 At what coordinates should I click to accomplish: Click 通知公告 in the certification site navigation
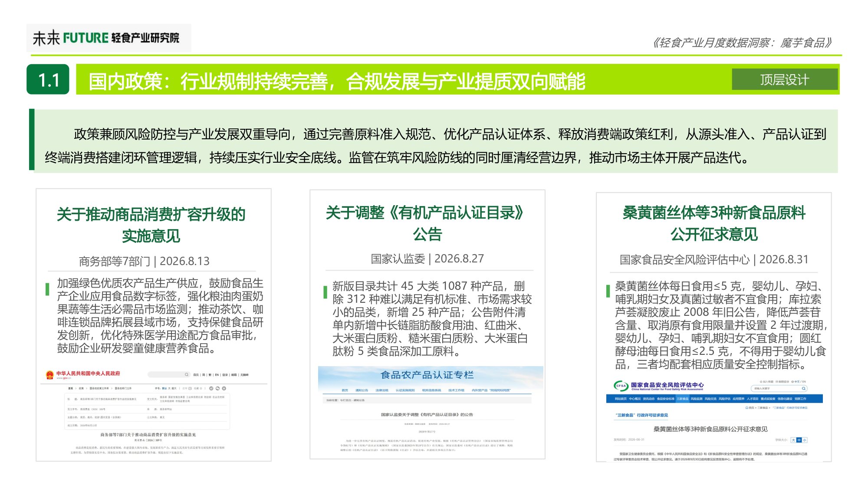(x=362, y=390)
